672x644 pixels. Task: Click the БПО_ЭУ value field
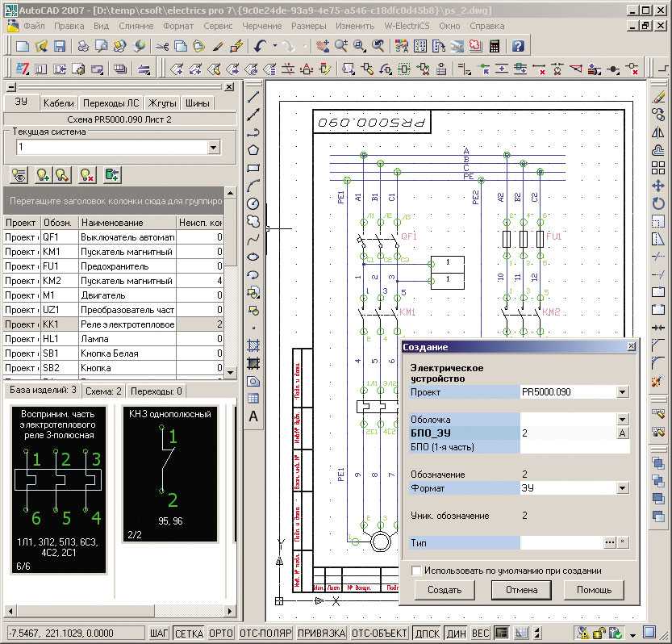coord(568,433)
